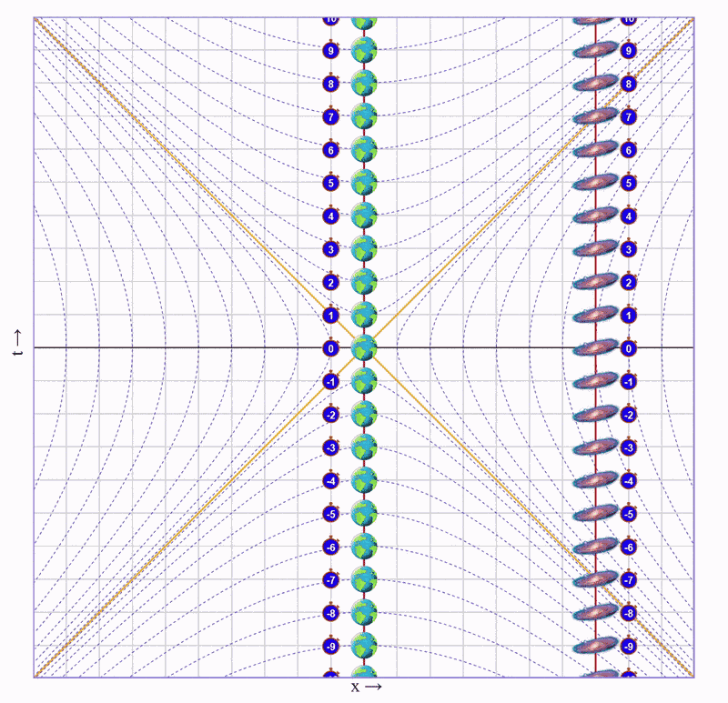This screenshot has width=728, height=703.
Task: Select the stopwatch labeled 5 beside Earth
Action: [331, 183]
